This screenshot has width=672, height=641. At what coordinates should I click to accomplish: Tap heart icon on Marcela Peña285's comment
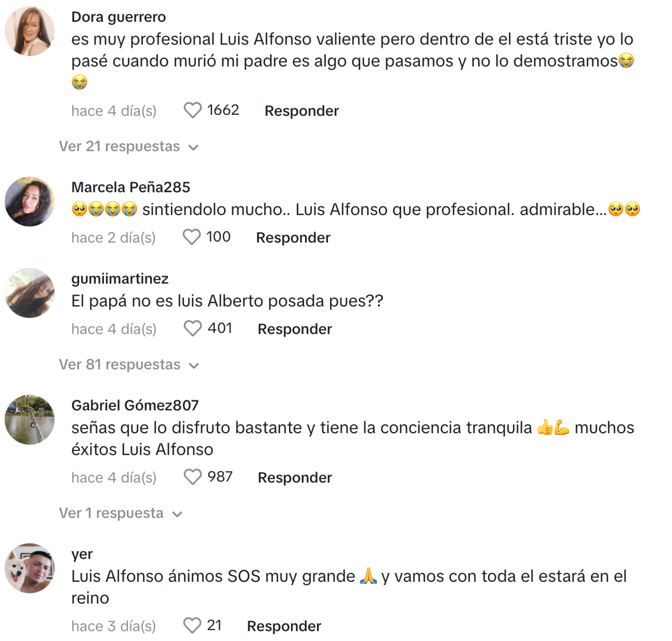coord(191,237)
